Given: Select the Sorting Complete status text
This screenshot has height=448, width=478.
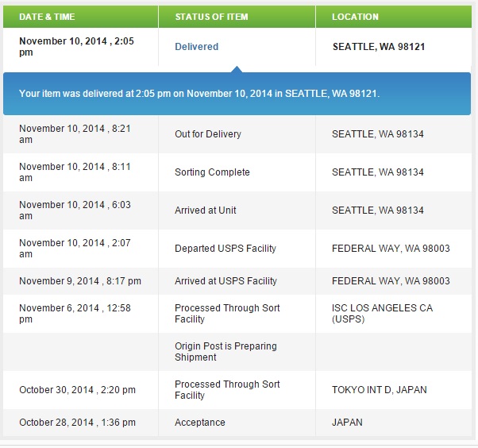Looking at the screenshot, I should tap(212, 172).
